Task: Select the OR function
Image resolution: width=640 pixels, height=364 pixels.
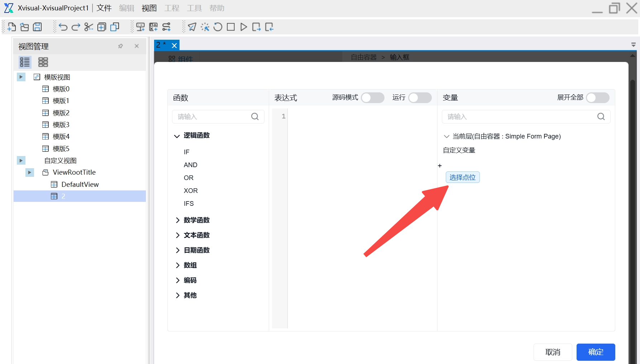Action: 188,178
